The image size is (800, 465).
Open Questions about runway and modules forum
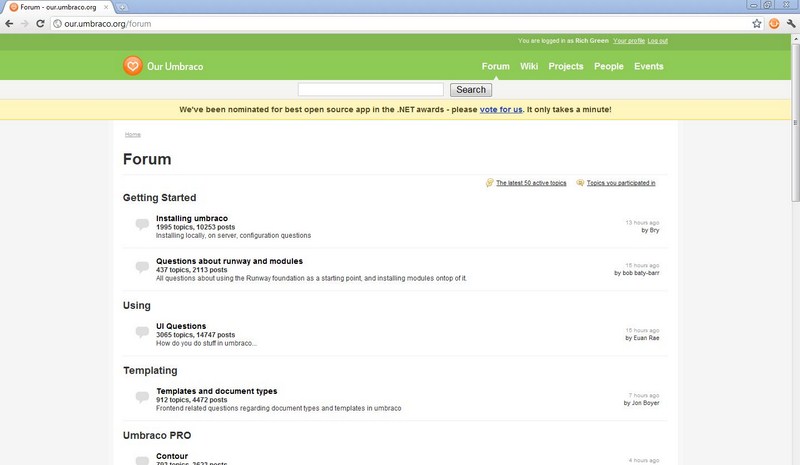coord(229,261)
